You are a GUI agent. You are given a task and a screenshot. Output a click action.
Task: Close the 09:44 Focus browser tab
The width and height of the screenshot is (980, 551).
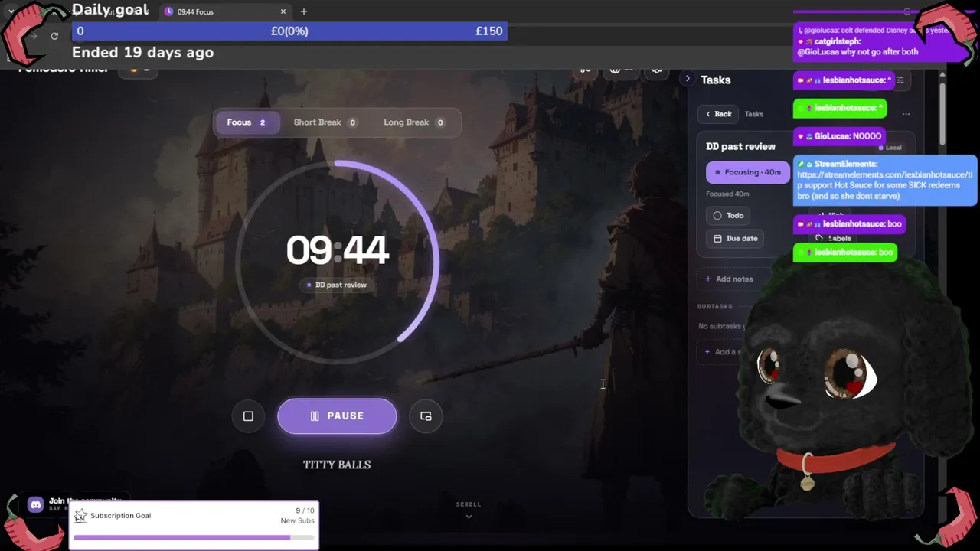pyautogui.click(x=283, y=11)
